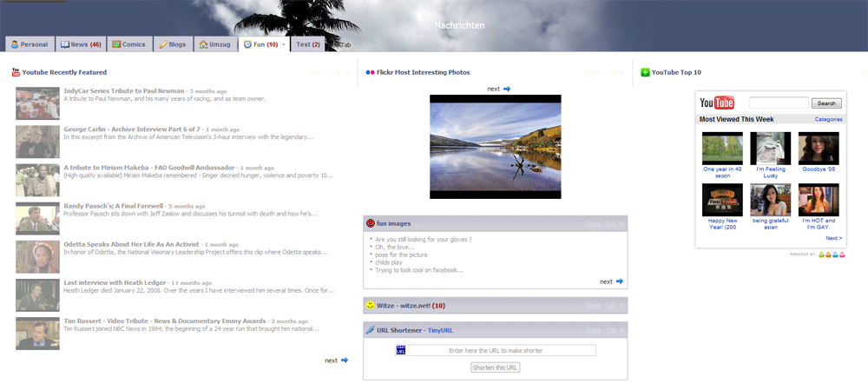
Task: Click the Flickr dots icon in widget header
Action: pos(371,72)
